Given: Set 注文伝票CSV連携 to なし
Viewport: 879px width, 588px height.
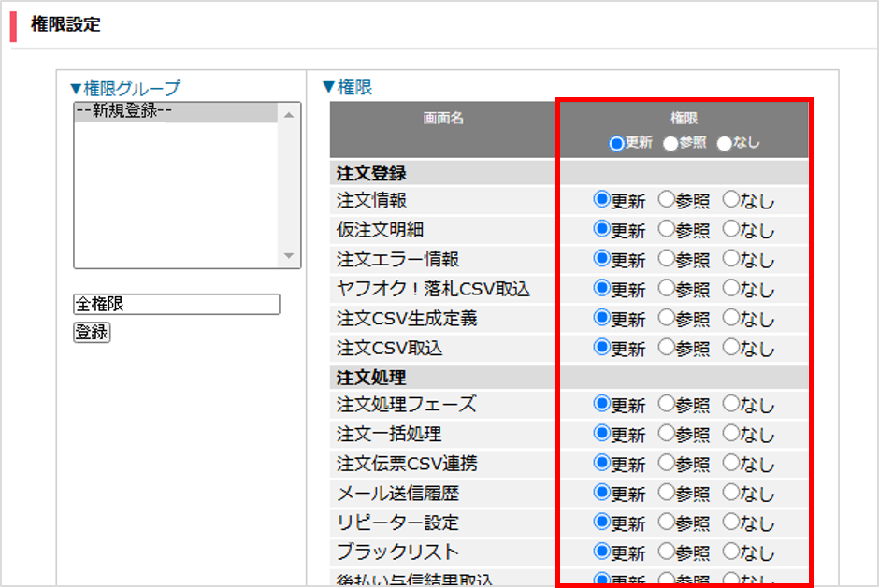Looking at the screenshot, I should tap(731, 463).
